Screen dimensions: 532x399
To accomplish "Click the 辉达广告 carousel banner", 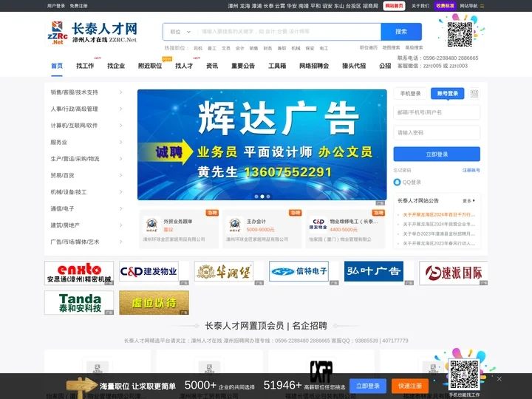I will 262,145.
